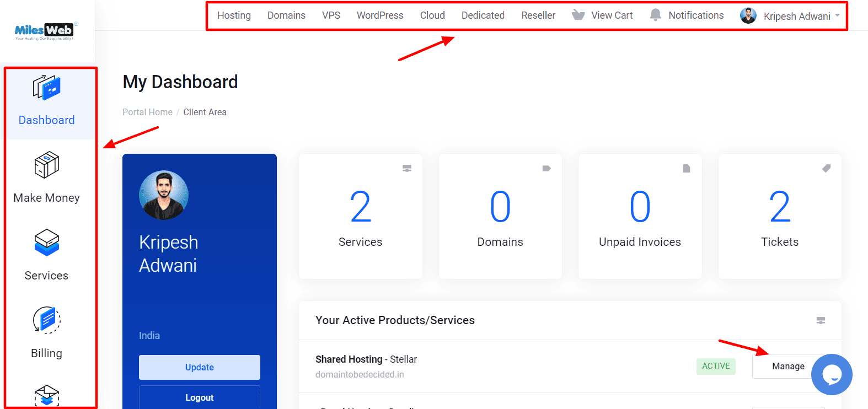Open the Domains menu in top navigation
This screenshot has width=868, height=409.
pos(286,15)
